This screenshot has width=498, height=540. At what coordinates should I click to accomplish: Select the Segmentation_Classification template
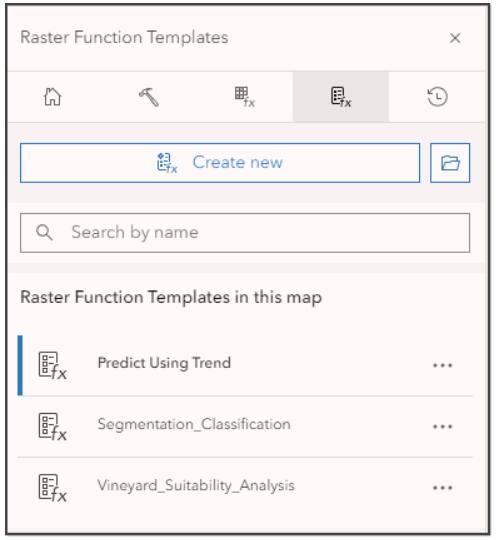point(245,426)
